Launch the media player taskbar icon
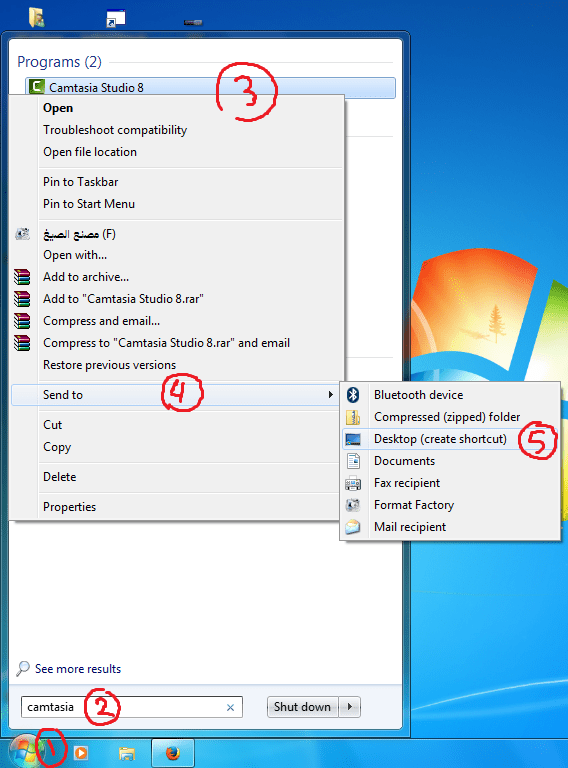Viewport: 568px width, 768px height. click(81, 753)
